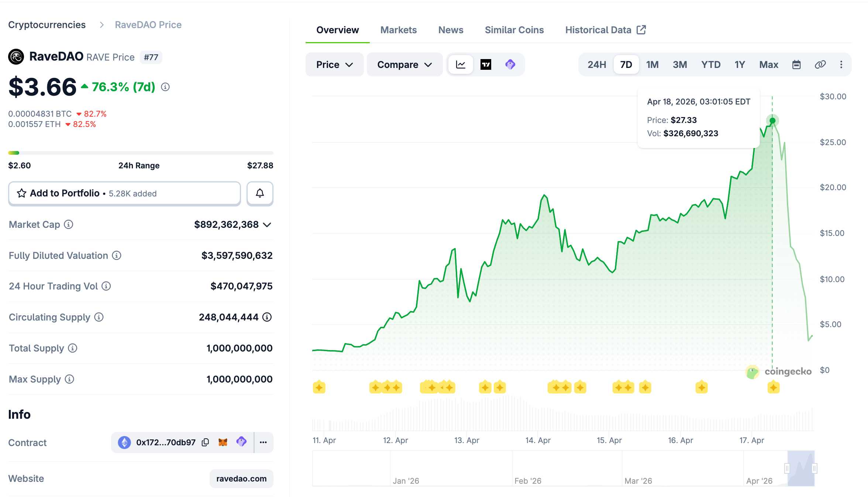Switch to TradingView chart icon
The height and width of the screenshot is (497, 868).
(486, 65)
